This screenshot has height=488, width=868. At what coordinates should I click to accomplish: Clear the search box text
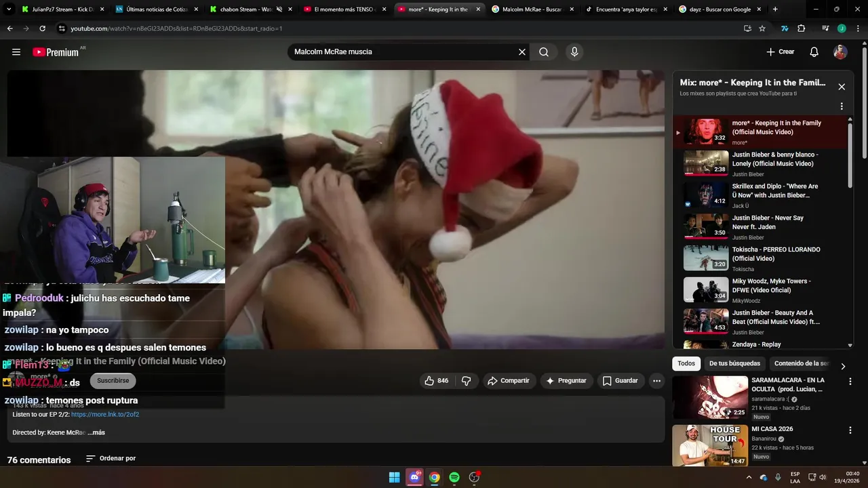tap(522, 52)
